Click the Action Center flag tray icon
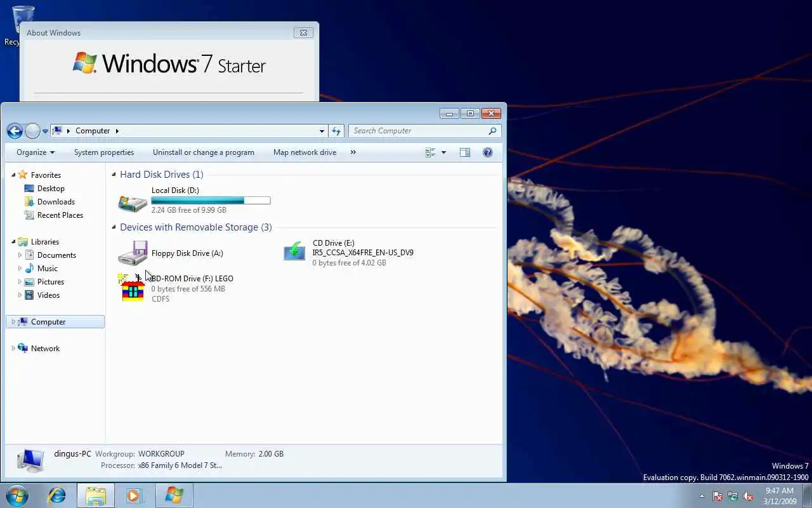The width and height of the screenshot is (812, 508). [717, 496]
